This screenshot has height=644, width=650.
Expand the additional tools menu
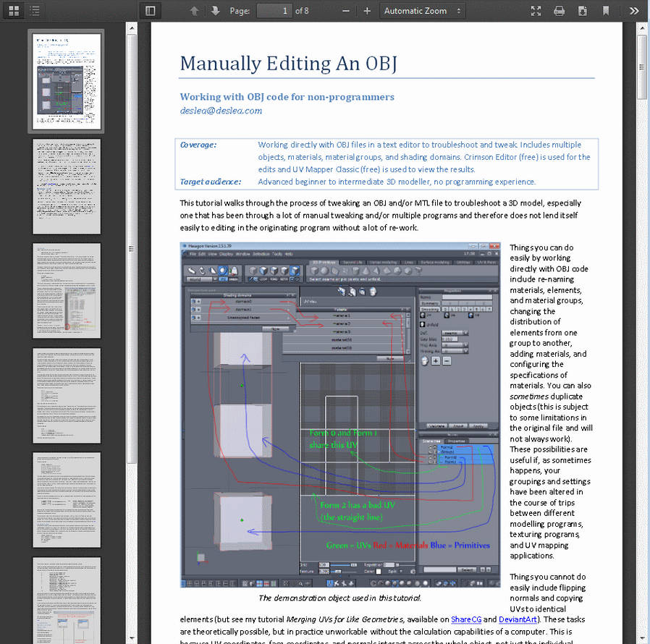[x=634, y=10]
